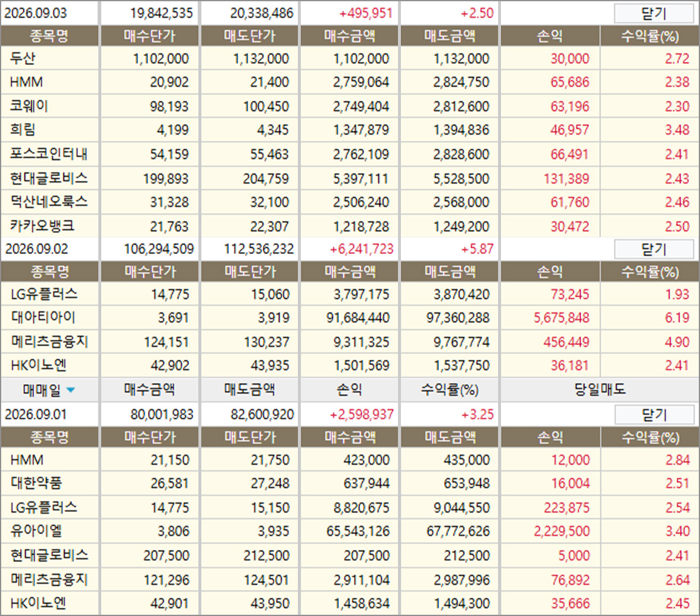Screen dimensions: 700x616
Task: Click the 두산 stock name
Action: (22, 58)
